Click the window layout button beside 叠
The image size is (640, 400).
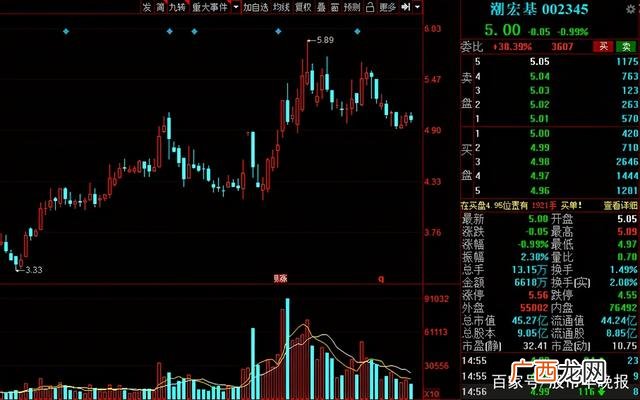click(335, 7)
